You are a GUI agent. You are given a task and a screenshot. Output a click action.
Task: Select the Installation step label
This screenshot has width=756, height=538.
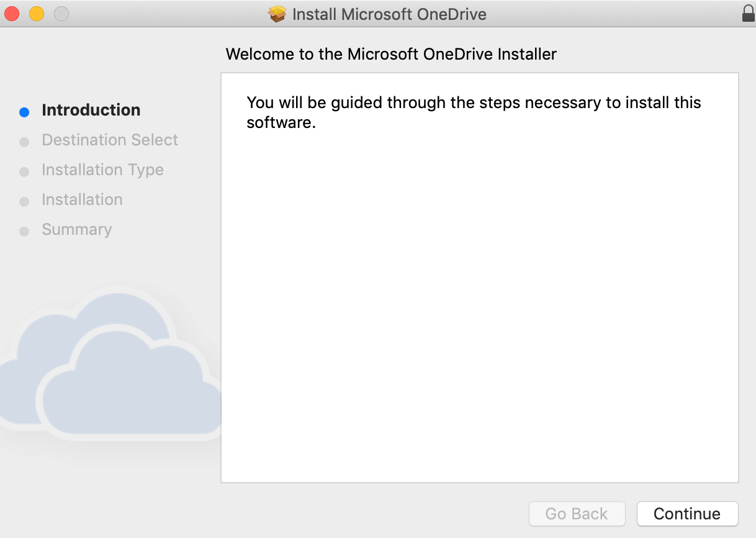pyautogui.click(x=82, y=199)
